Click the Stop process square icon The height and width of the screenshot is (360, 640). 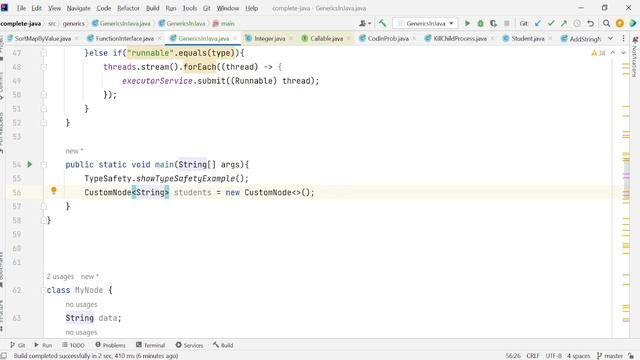pyautogui.click(x=507, y=23)
